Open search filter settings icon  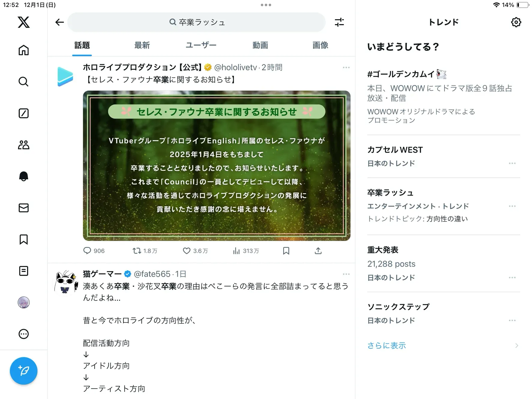[x=339, y=22]
